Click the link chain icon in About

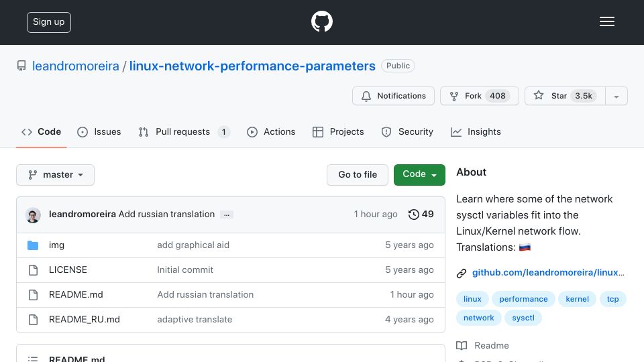[x=462, y=274]
